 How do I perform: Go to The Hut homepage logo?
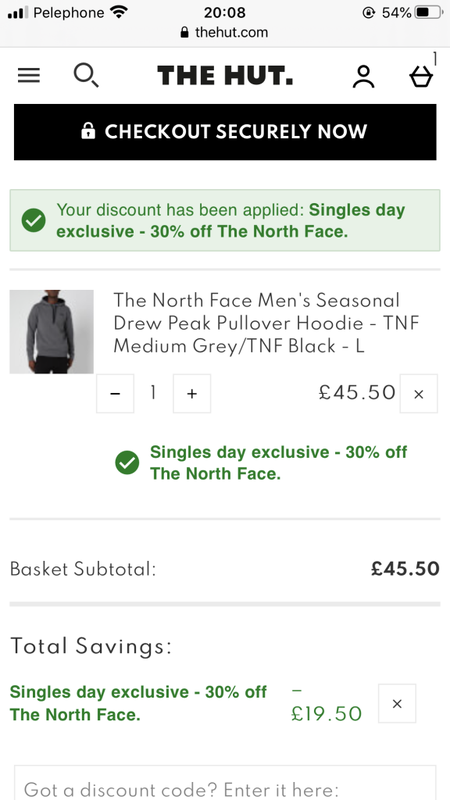(x=225, y=76)
